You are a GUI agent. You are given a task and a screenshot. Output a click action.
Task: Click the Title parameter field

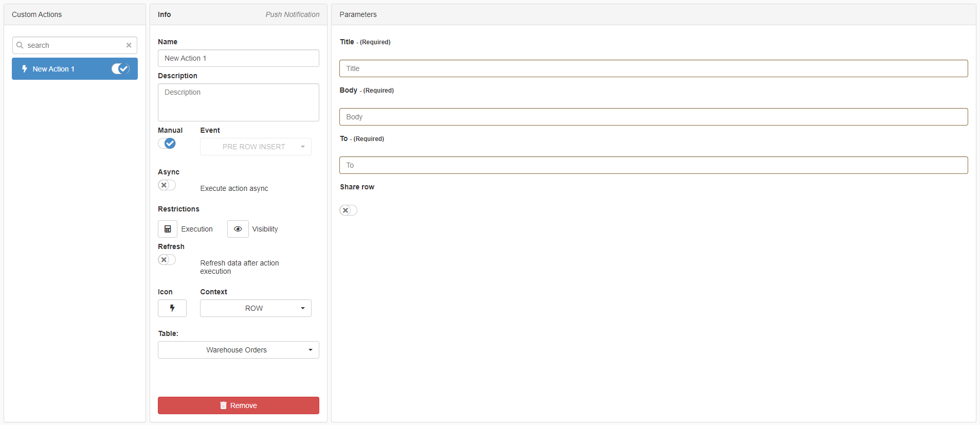[653, 68]
